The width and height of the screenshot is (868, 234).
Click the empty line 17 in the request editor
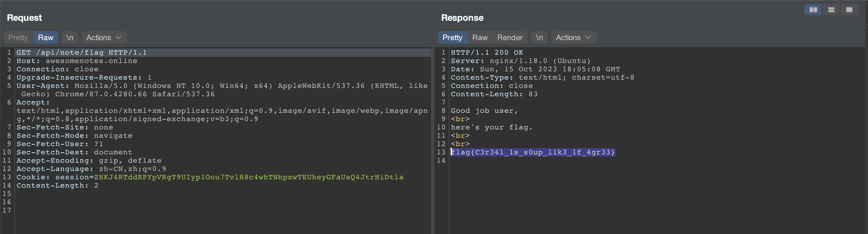coord(138,210)
